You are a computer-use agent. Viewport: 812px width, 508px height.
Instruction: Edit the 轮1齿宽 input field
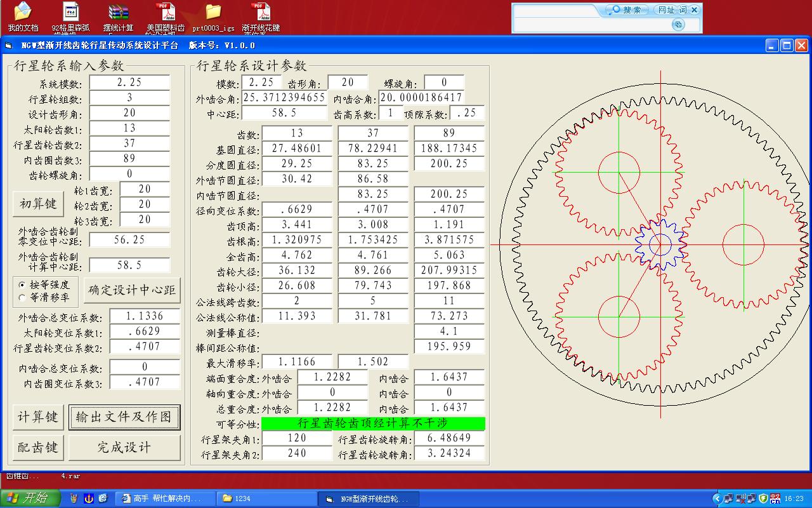145,189
